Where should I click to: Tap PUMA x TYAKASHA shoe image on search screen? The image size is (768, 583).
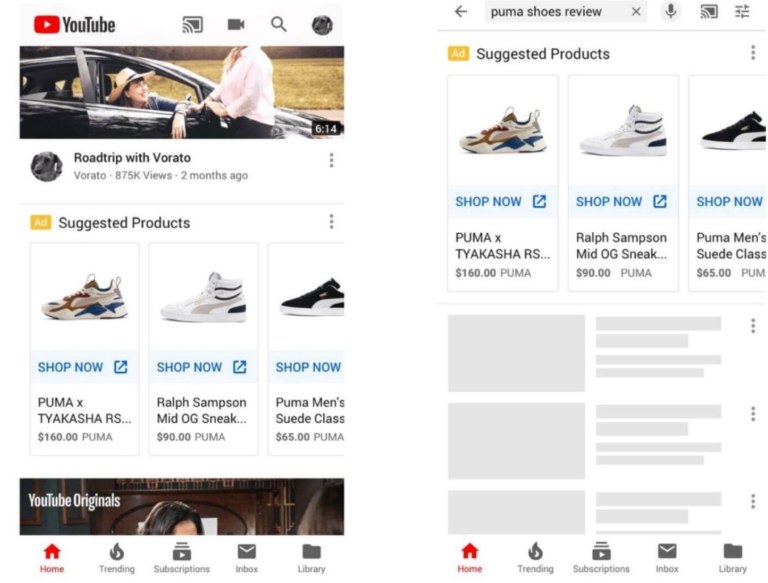(503, 130)
